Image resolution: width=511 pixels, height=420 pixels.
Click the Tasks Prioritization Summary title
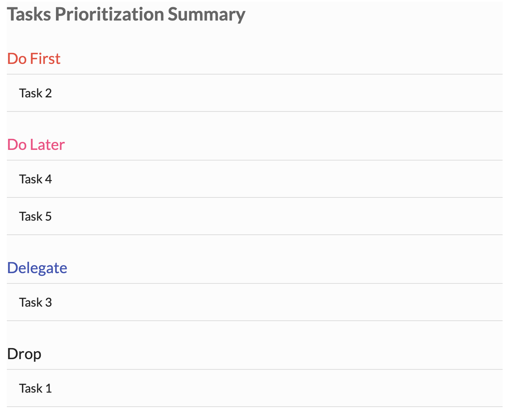[x=126, y=15]
